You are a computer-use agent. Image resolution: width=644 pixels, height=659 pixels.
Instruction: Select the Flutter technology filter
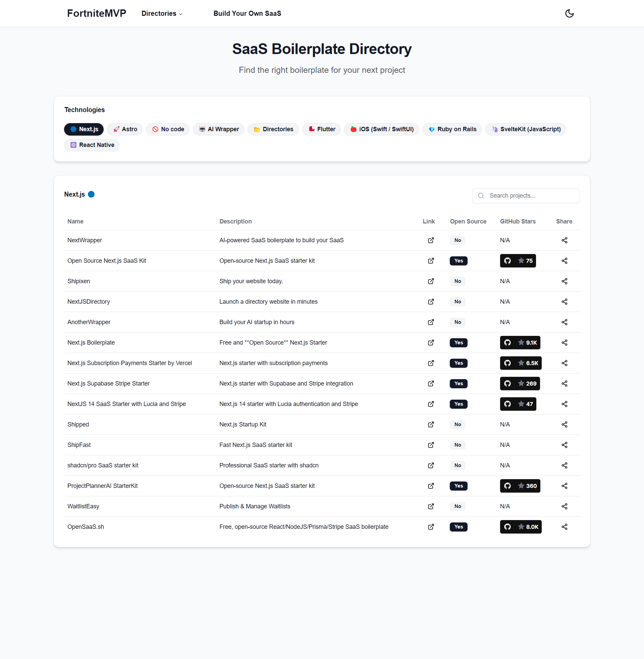321,129
